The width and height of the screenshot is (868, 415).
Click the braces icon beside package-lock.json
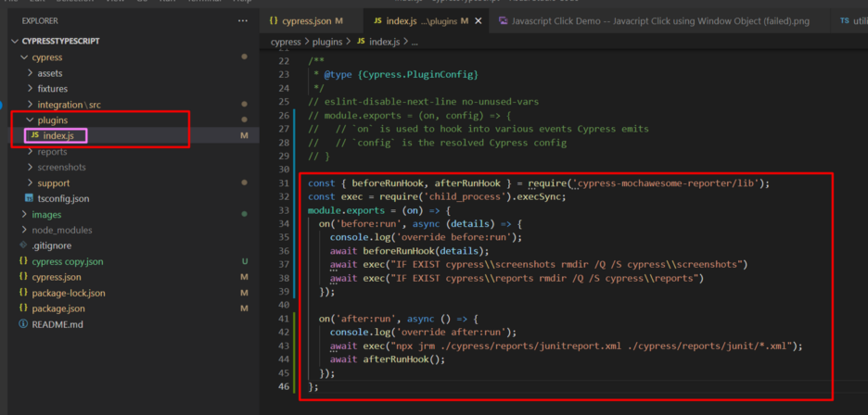[x=25, y=293]
